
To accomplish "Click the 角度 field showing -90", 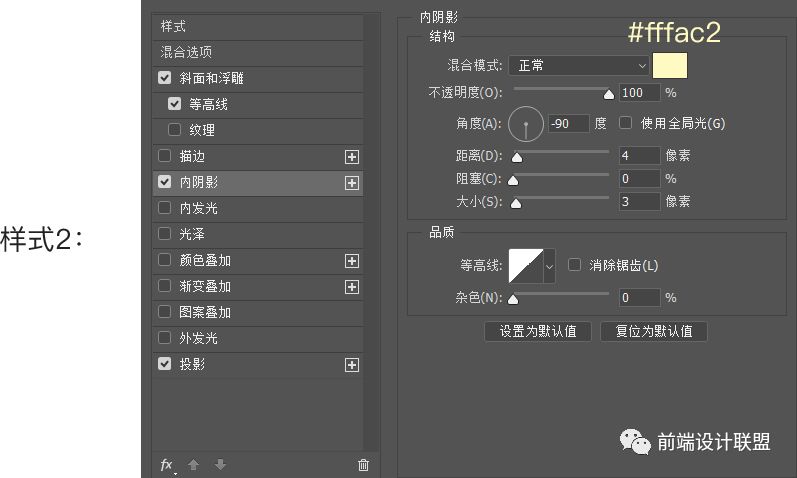I will point(569,124).
